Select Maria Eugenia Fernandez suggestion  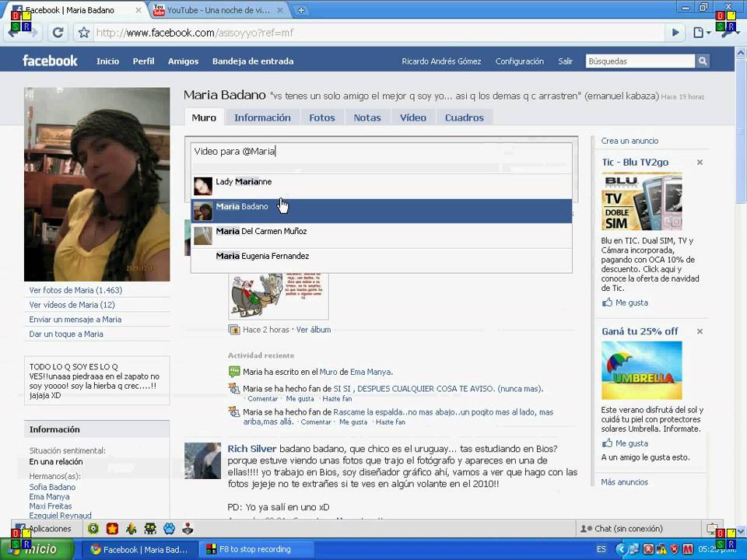[x=381, y=260]
